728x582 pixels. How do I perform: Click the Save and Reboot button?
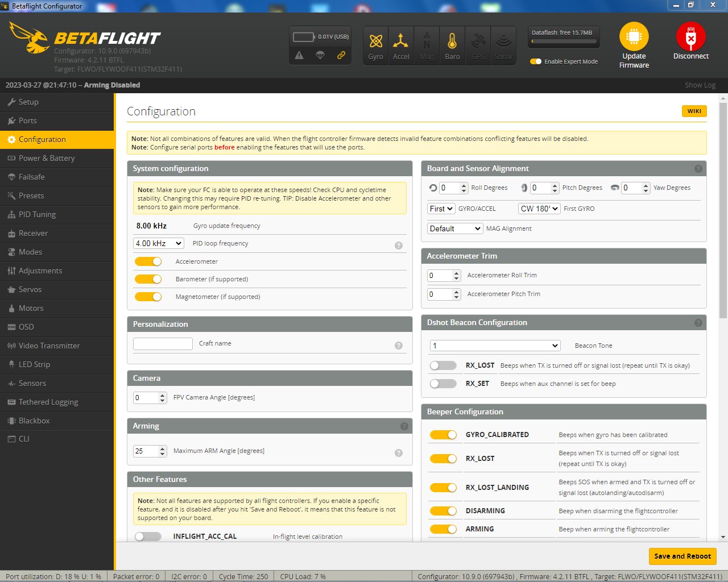click(x=682, y=556)
